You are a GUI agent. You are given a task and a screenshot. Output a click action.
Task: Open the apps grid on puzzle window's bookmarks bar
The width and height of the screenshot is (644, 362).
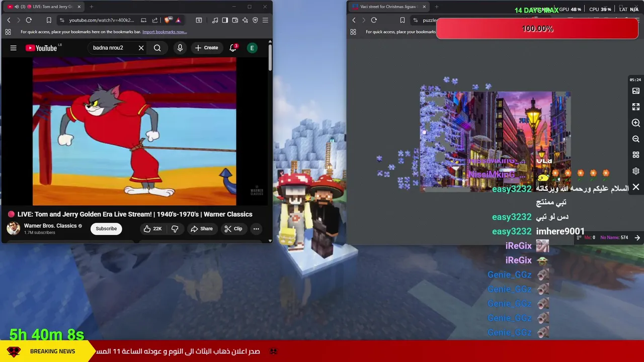(353, 32)
